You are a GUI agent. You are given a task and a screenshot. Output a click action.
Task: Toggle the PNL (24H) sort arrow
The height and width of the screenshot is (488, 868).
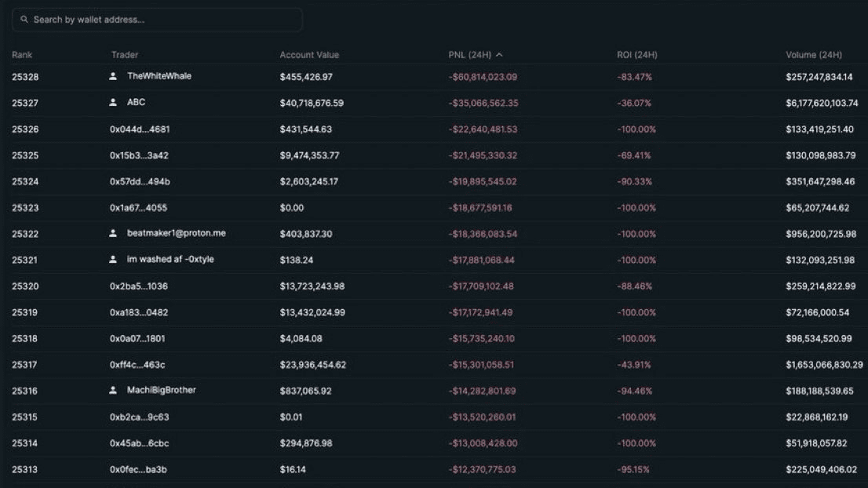point(499,55)
